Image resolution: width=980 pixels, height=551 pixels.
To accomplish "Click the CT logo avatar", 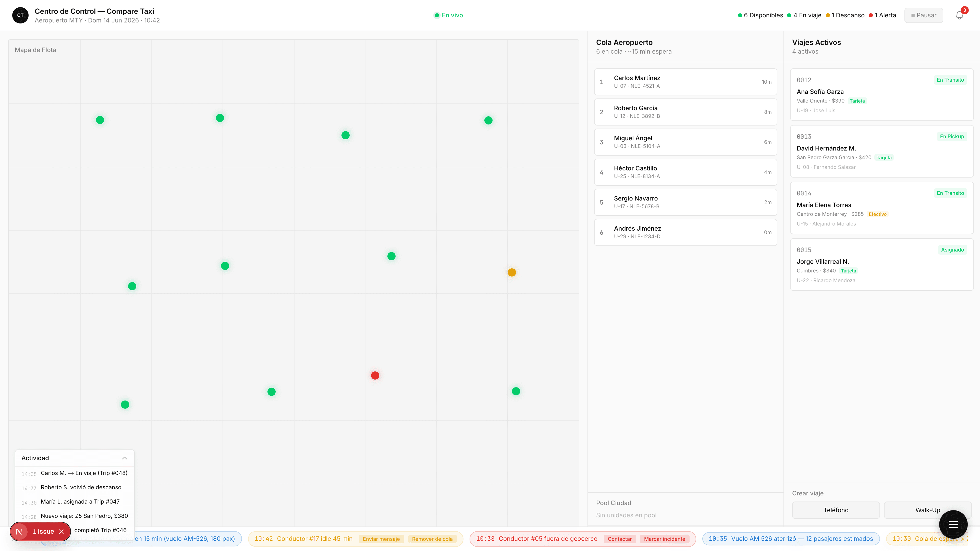I will (x=20, y=15).
